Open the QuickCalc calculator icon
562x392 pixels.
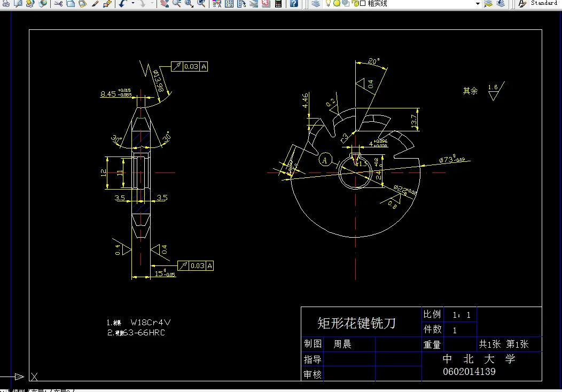278,4
